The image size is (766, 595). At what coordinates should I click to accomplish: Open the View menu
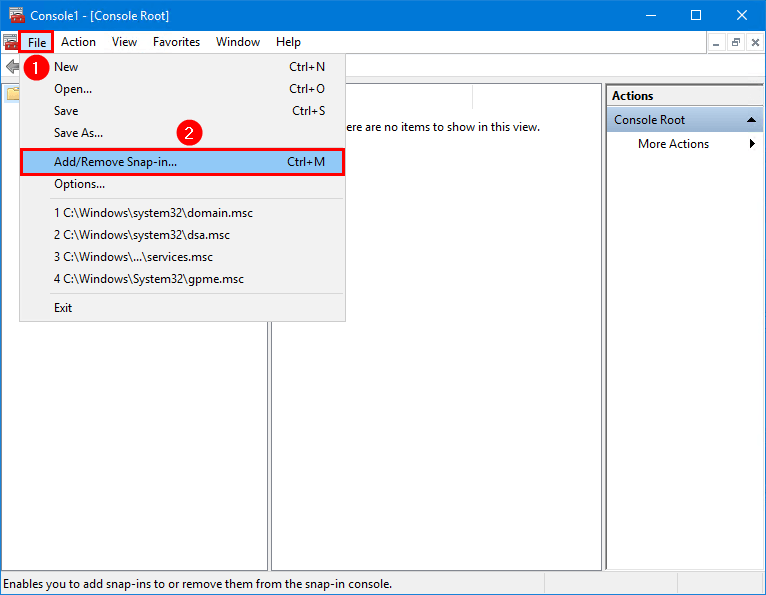pyautogui.click(x=124, y=42)
